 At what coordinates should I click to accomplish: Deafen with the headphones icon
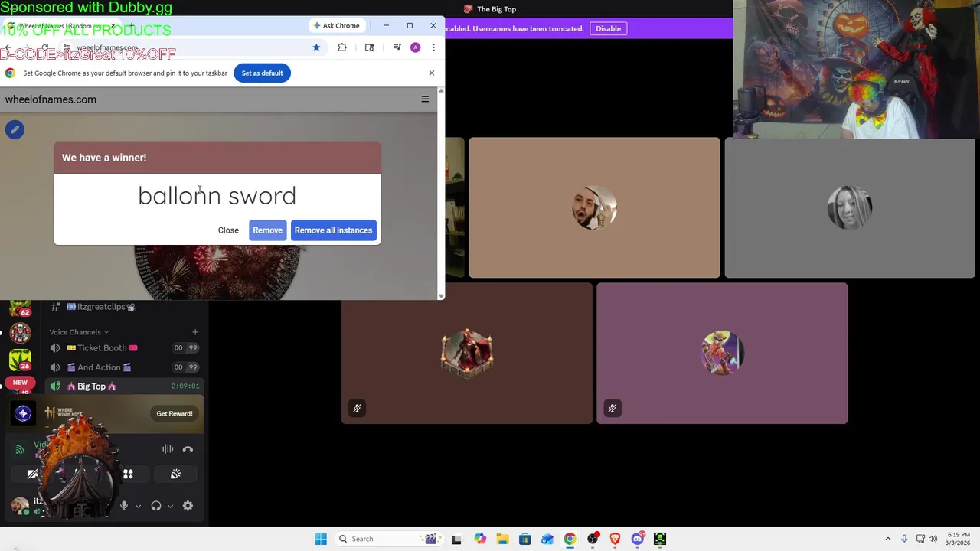click(156, 506)
